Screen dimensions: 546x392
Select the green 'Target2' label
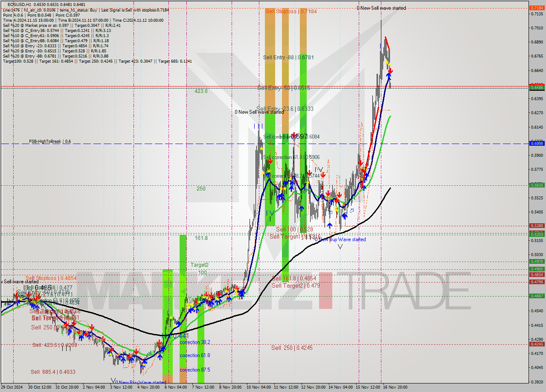coord(199,265)
